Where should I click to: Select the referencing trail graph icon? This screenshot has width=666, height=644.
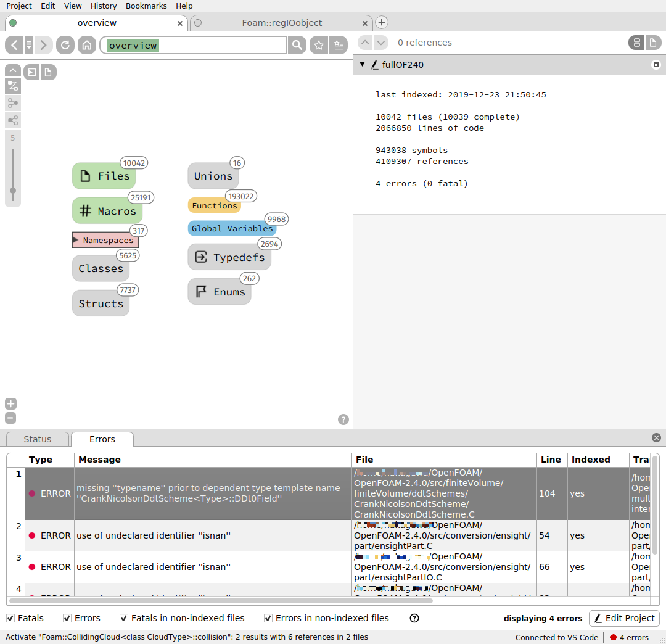pyautogui.click(x=13, y=103)
